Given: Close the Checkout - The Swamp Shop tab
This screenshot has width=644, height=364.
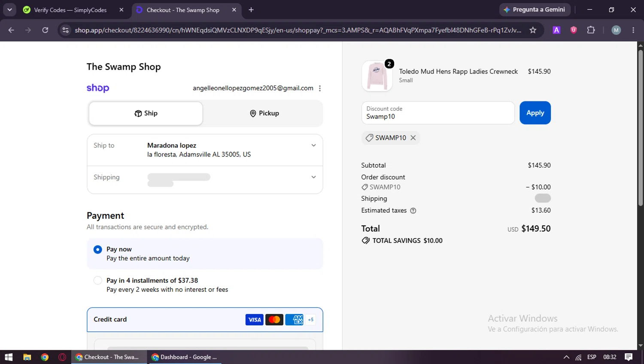Looking at the screenshot, I should click(x=234, y=10).
